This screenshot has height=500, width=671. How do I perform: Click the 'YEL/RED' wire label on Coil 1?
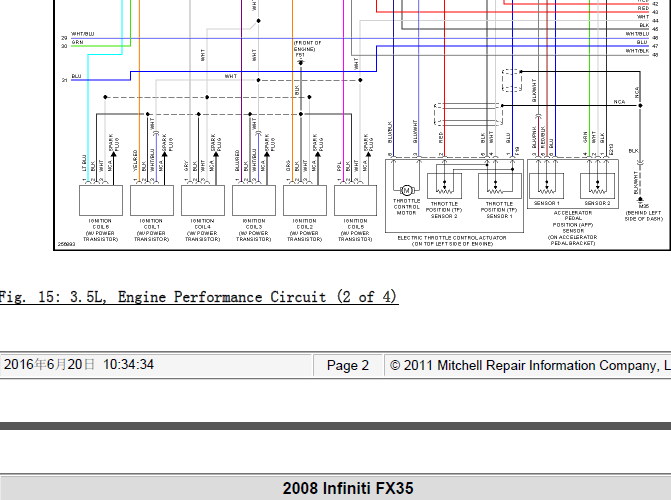135,161
